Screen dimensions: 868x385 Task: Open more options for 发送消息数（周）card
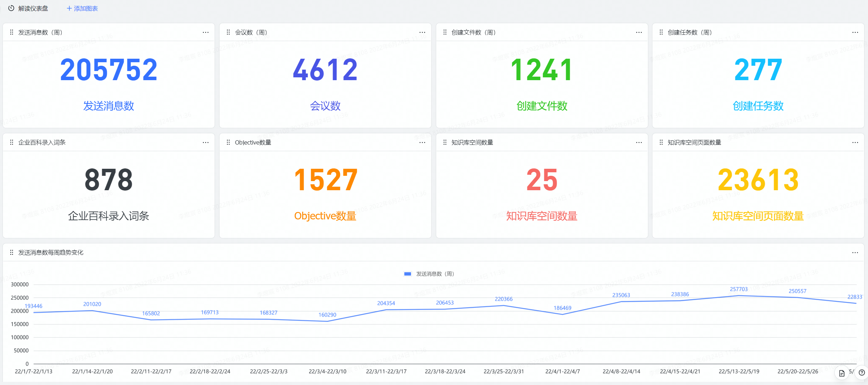coord(205,32)
